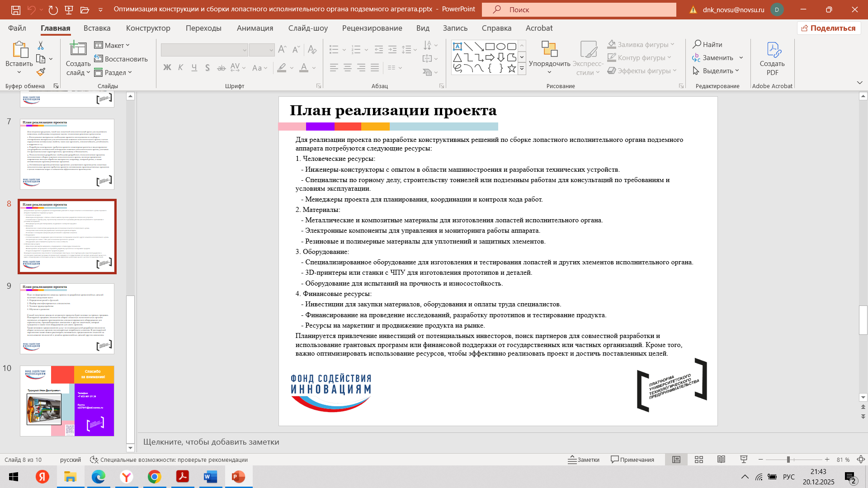Toggle the Comments pane button
The image size is (868, 488).
point(632,460)
